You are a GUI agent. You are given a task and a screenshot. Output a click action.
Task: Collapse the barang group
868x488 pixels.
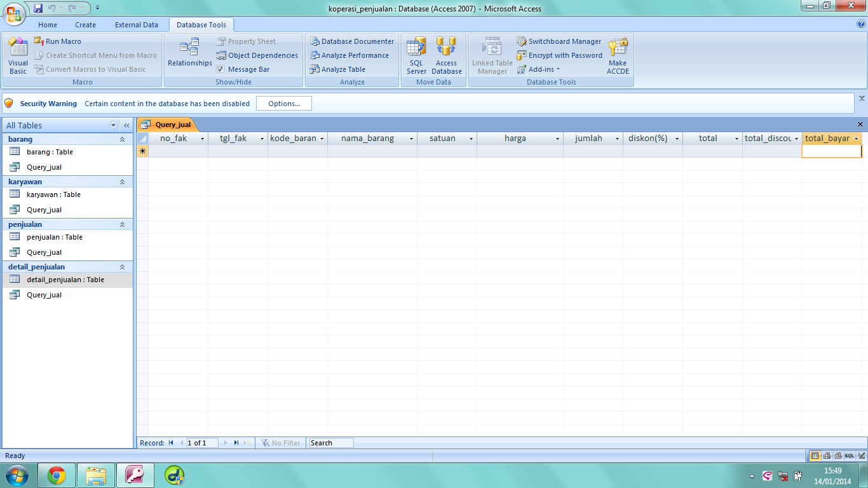click(123, 139)
